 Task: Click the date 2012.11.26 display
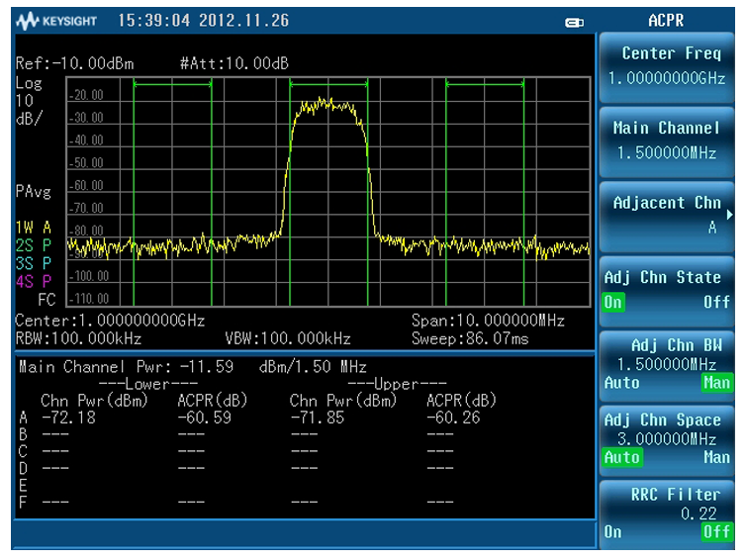click(x=244, y=21)
